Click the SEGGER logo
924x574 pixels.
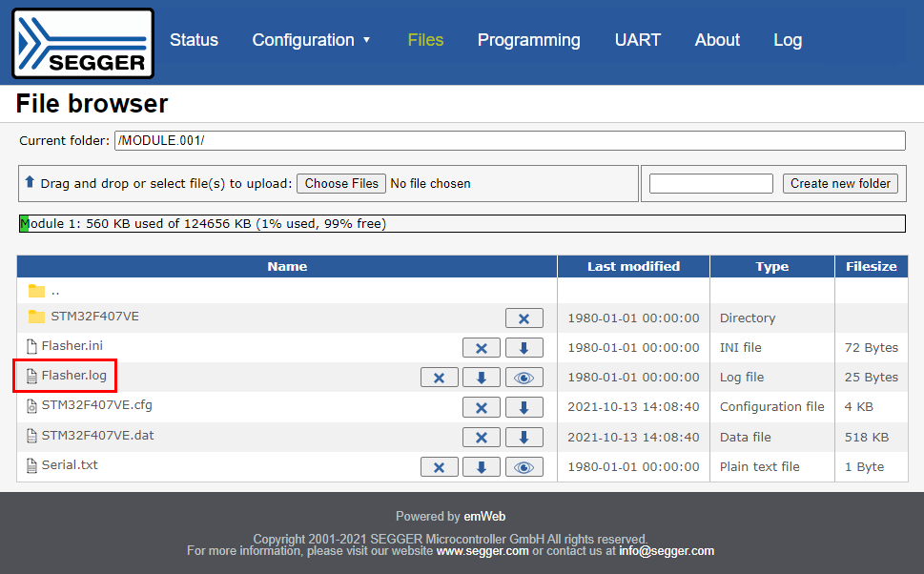click(x=83, y=43)
